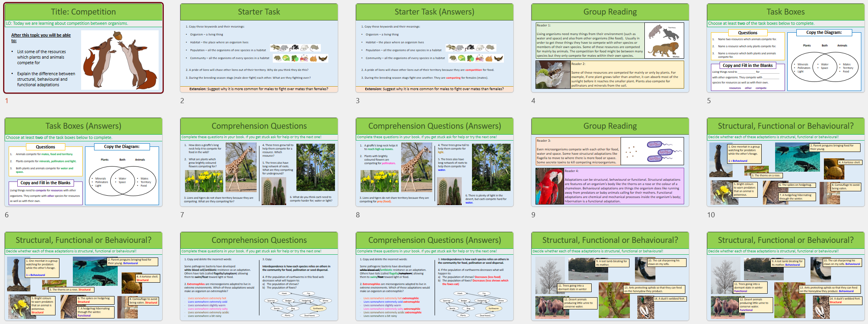This screenshot has height=324, width=868.
Task: Click slide number label 10
Action: 711,215
